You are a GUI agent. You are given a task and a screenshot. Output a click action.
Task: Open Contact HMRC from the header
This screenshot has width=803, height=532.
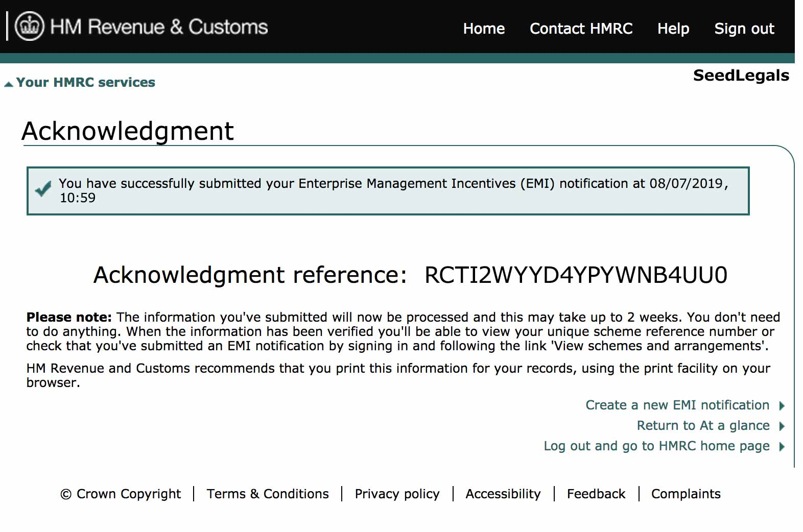(x=581, y=29)
